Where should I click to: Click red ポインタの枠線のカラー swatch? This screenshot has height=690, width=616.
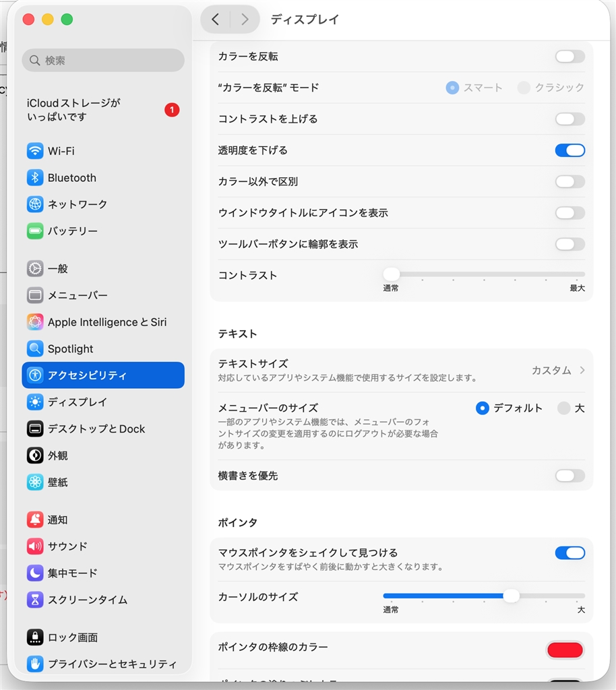(565, 650)
